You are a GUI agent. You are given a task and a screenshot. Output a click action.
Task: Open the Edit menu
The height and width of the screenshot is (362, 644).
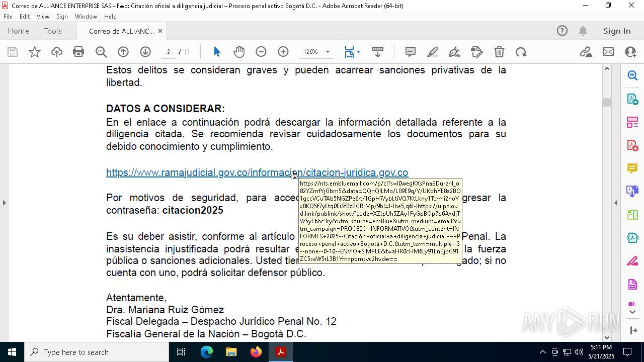(25, 16)
